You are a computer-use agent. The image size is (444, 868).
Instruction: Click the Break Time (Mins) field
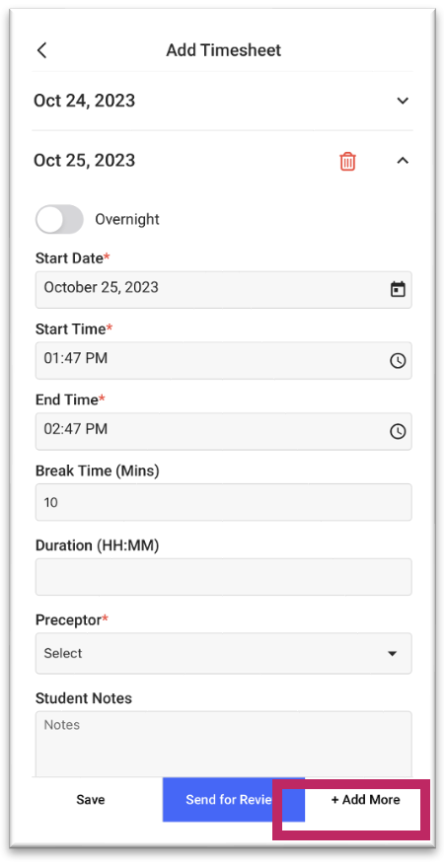coord(224,502)
